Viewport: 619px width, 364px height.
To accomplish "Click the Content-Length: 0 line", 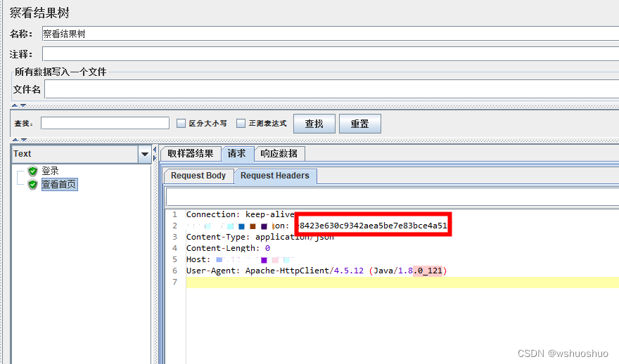I will coord(228,248).
